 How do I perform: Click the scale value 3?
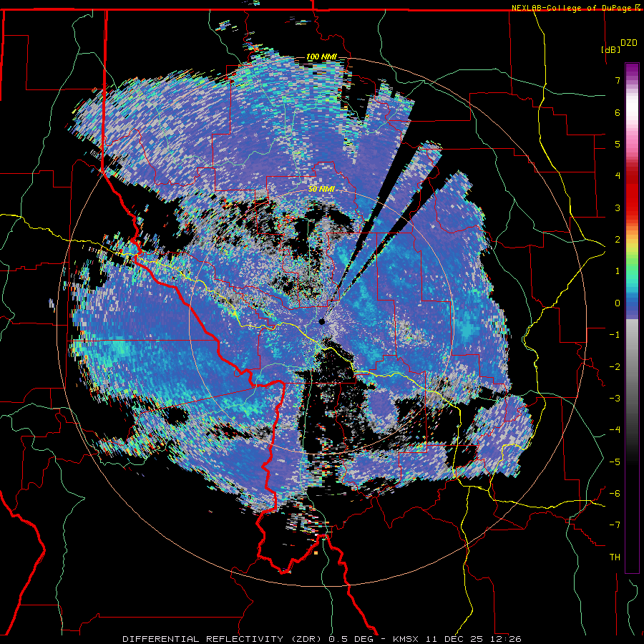(x=618, y=208)
